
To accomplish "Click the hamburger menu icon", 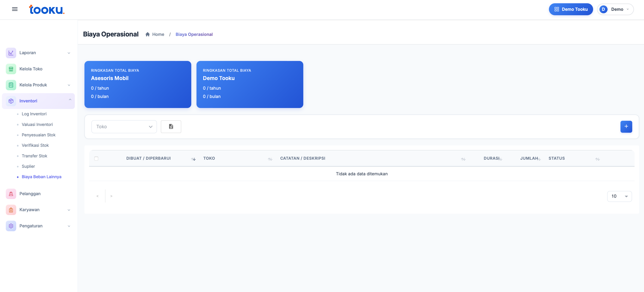I will point(15,9).
